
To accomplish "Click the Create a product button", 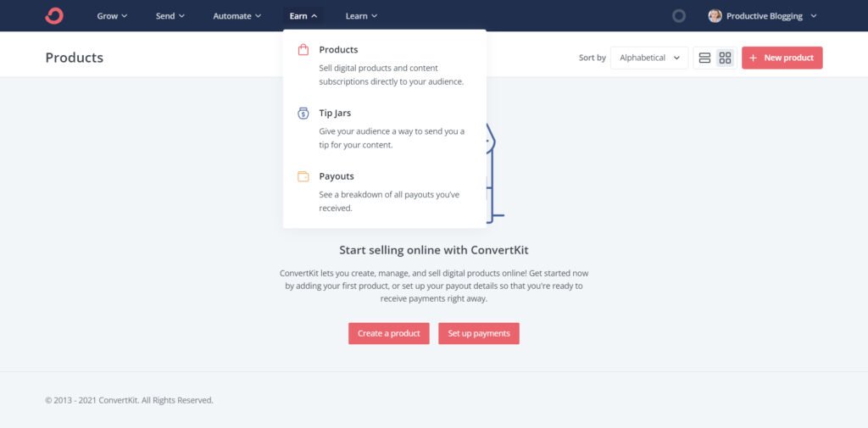I will [x=388, y=333].
